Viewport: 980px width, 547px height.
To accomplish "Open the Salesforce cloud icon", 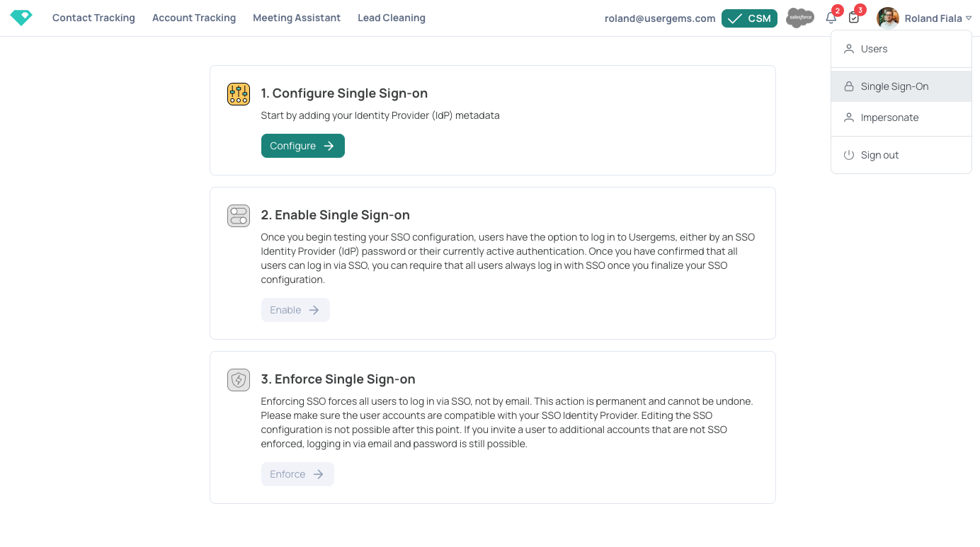I will (x=800, y=18).
